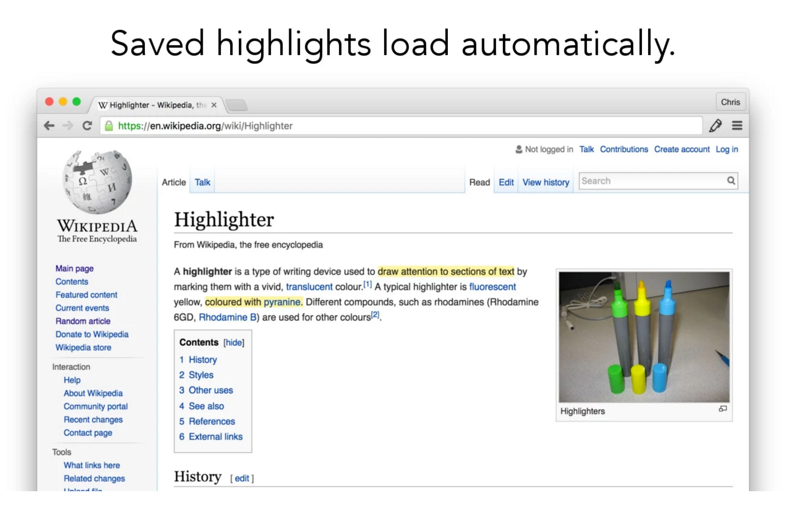Select the Read tab
Screen dimensions: 812x521
(x=479, y=182)
